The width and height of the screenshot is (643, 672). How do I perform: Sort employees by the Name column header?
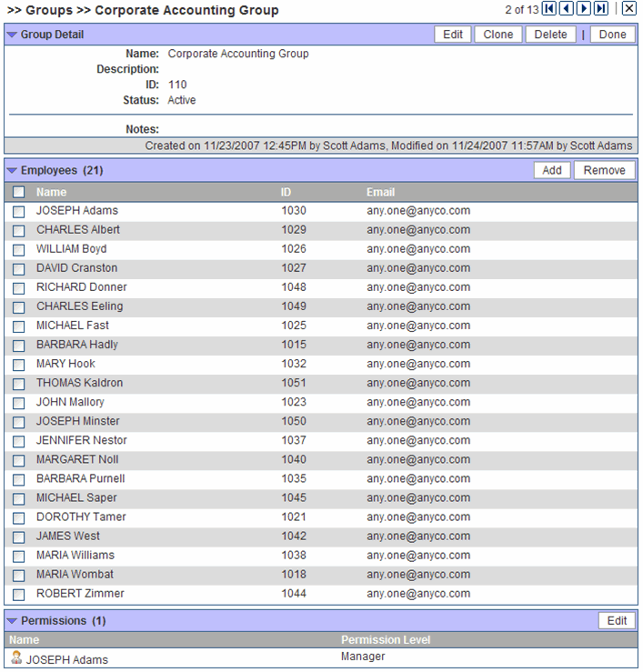(51, 192)
